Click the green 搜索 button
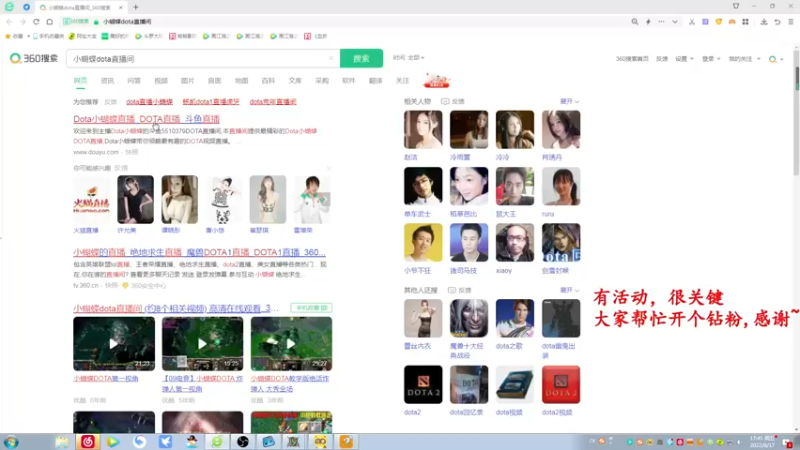 [361, 58]
